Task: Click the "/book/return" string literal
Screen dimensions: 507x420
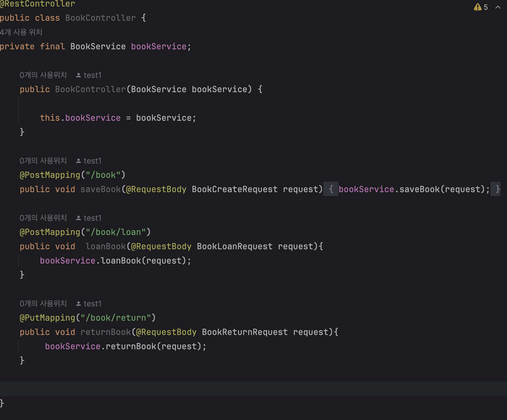Action: point(116,318)
